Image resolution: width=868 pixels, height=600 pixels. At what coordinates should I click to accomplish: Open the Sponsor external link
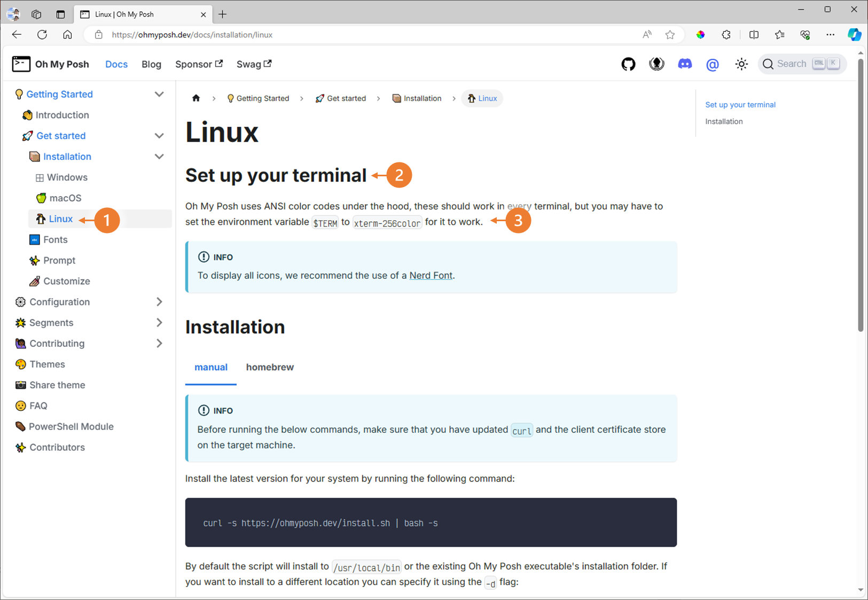click(x=199, y=64)
